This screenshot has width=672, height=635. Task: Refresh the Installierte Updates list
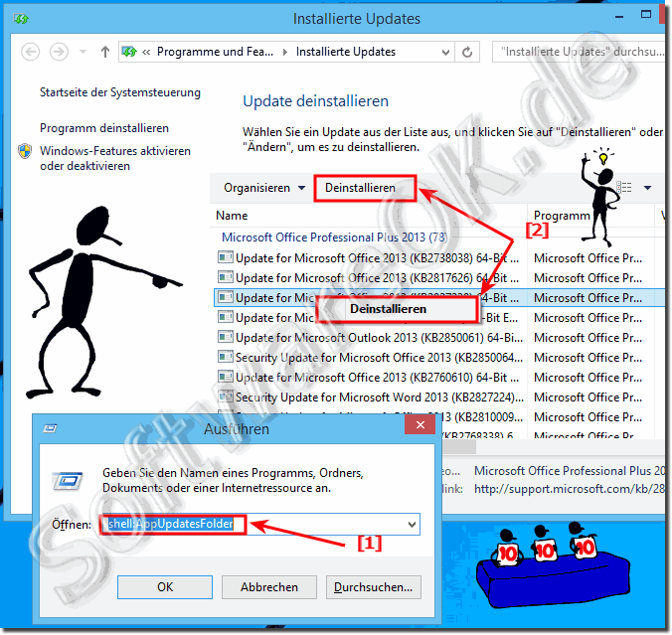click(x=467, y=52)
